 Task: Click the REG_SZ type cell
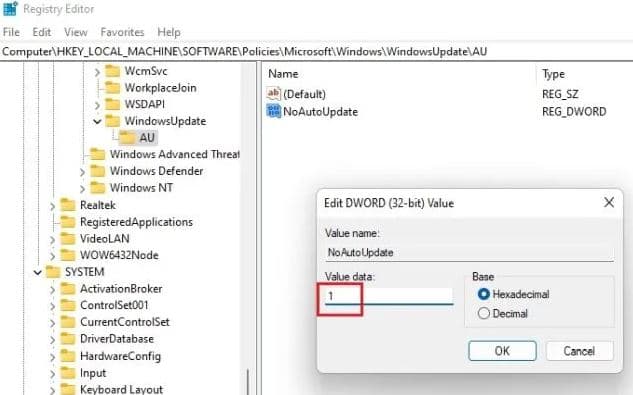pos(560,95)
